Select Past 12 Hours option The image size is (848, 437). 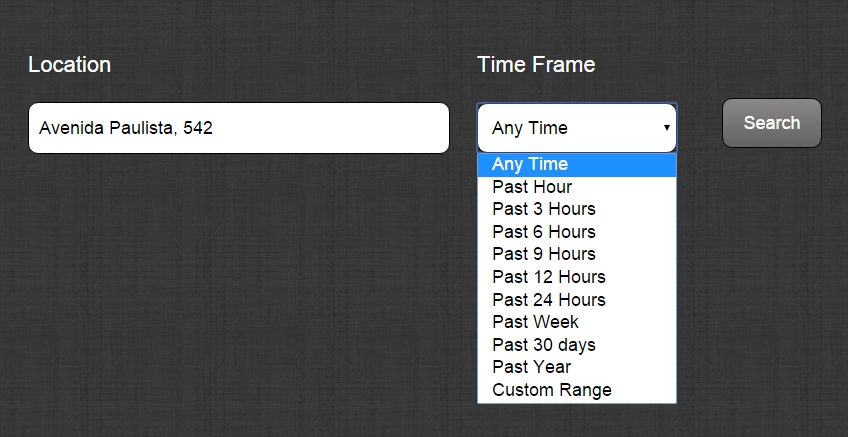point(577,277)
